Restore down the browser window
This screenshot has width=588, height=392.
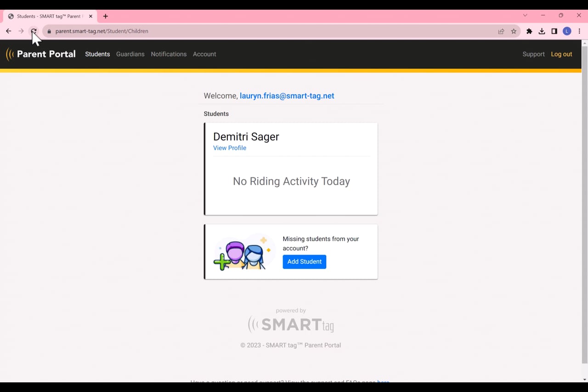pos(561,15)
